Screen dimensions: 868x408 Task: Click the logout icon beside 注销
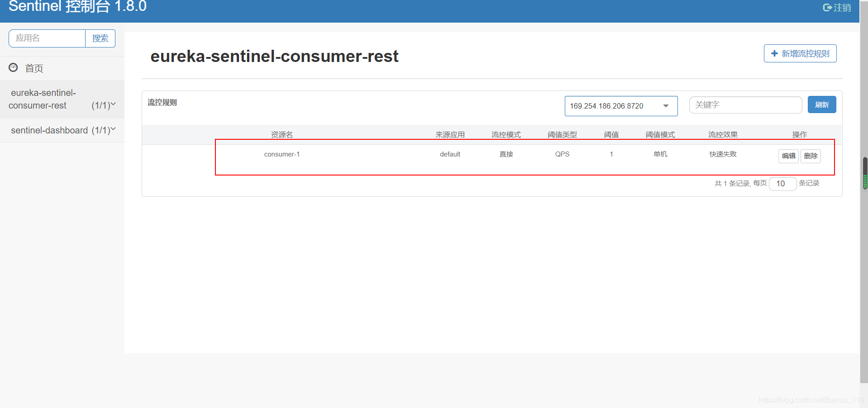(x=827, y=7)
